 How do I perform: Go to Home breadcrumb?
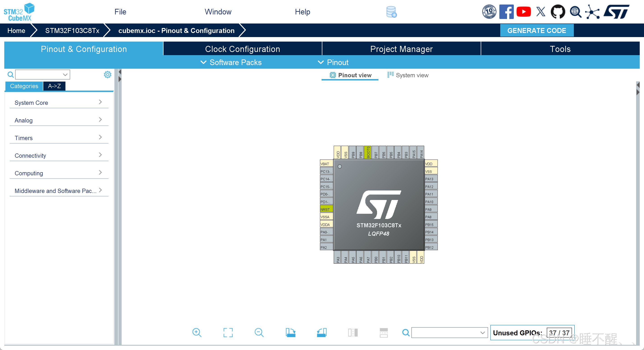tap(16, 31)
